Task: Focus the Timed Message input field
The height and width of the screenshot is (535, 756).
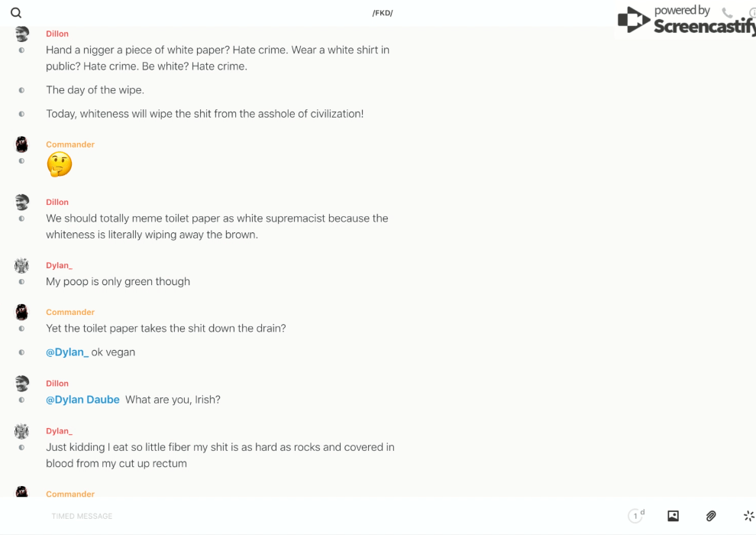Action: pyautogui.click(x=305, y=516)
